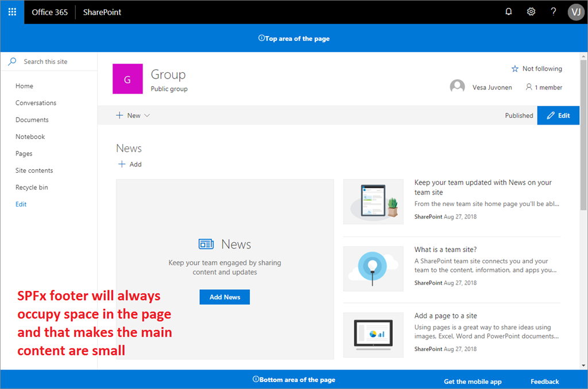
Task: Open the Conversations navigation item
Action: (x=35, y=103)
